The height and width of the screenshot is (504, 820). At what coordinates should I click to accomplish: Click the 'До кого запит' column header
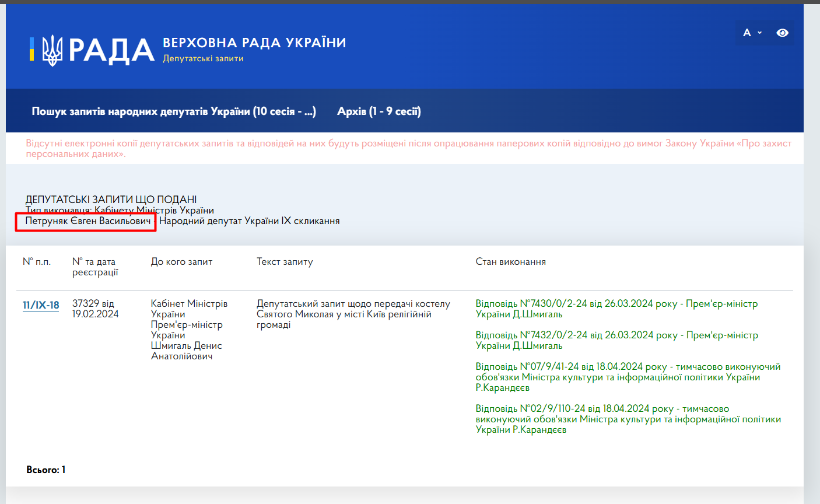tap(181, 262)
